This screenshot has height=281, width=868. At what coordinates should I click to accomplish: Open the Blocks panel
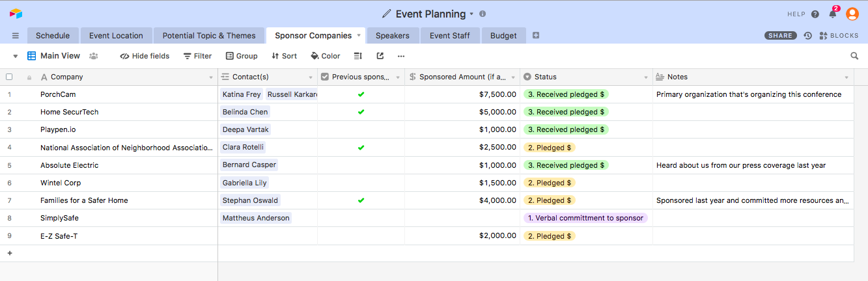pos(839,36)
